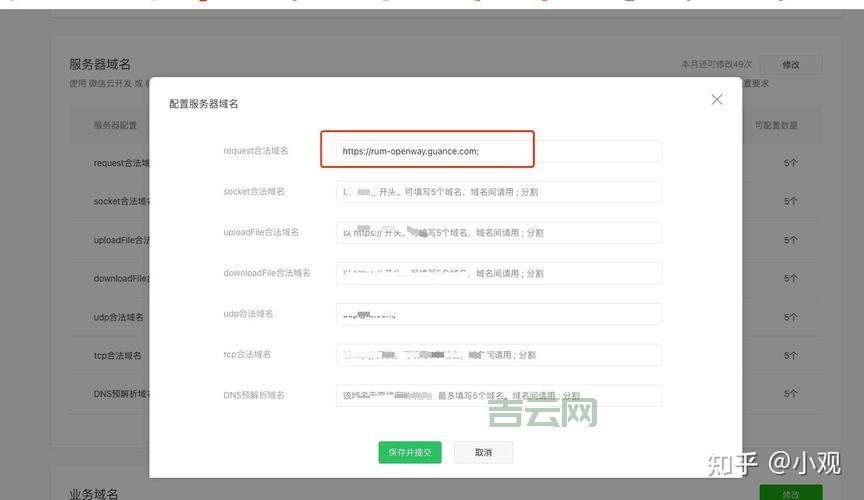This screenshot has width=864, height=500.
Task: Select the DNS预解析域名 input field
Action: click(x=499, y=396)
